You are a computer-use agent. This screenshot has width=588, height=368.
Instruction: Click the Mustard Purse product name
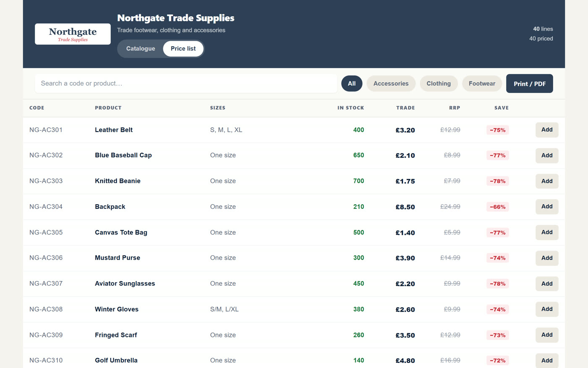pos(118,258)
